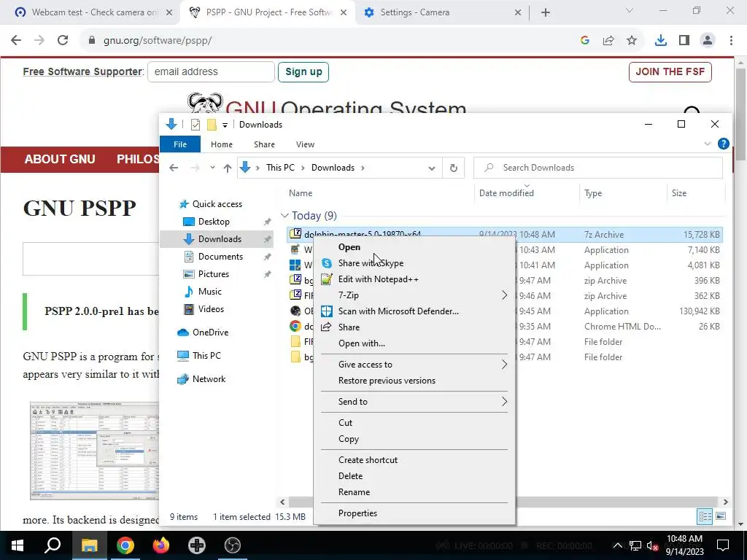Reload the PSPP page in Chrome
Image resolution: width=747 pixels, height=560 pixels.
[x=63, y=41]
